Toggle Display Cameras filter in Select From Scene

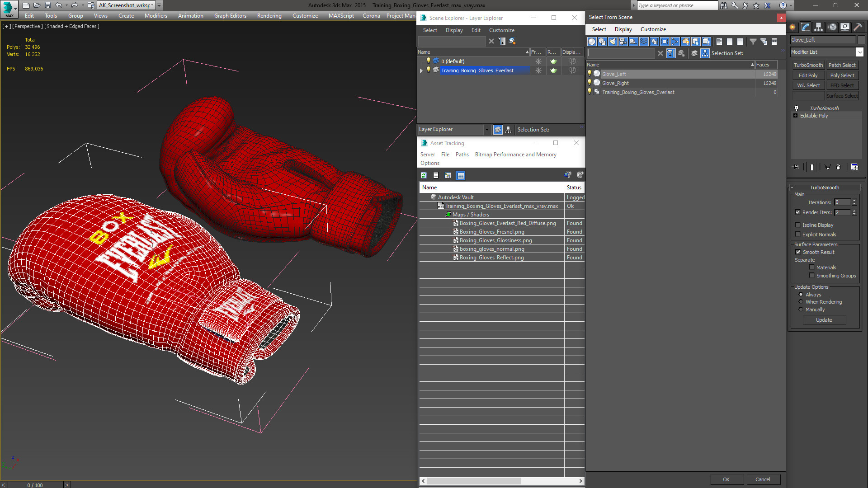point(623,42)
